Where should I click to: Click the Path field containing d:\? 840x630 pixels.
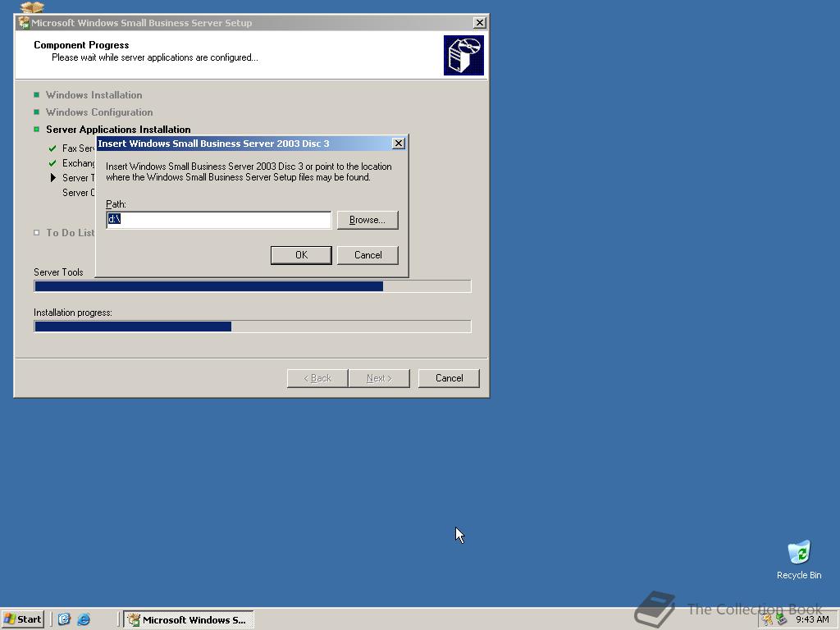[218, 220]
